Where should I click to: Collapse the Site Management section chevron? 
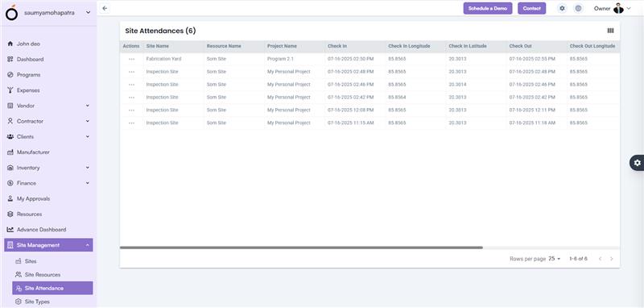[x=88, y=245]
